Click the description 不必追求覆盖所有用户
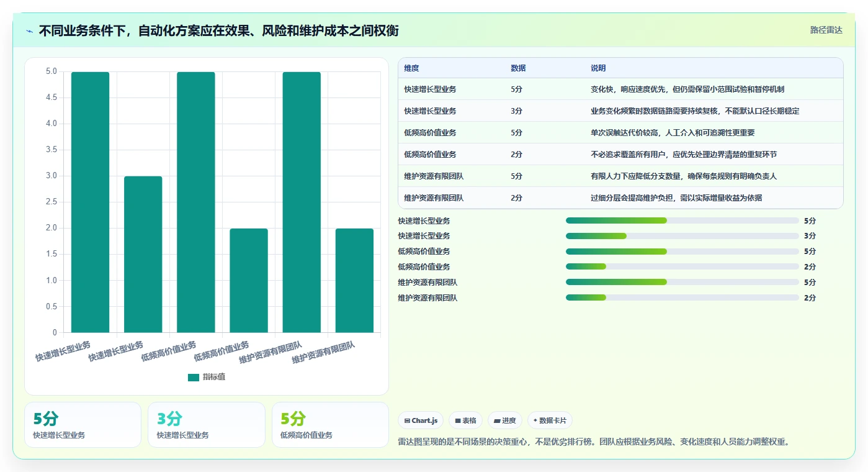868x472 pixels. [684, 155]
